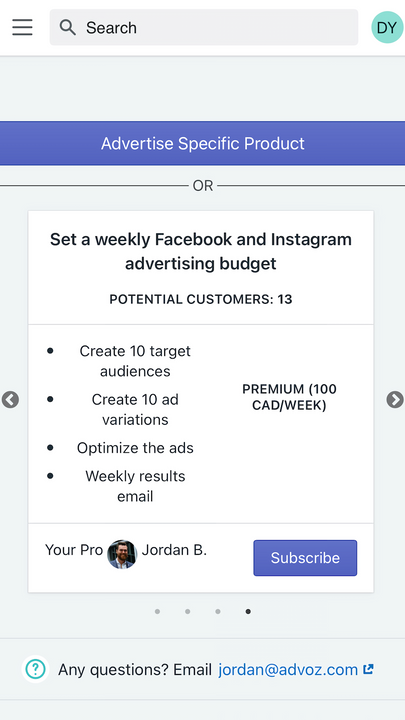Open the DY account avatar menu
The width and height of the screenshot is (405, 720).
click(387, 28)
